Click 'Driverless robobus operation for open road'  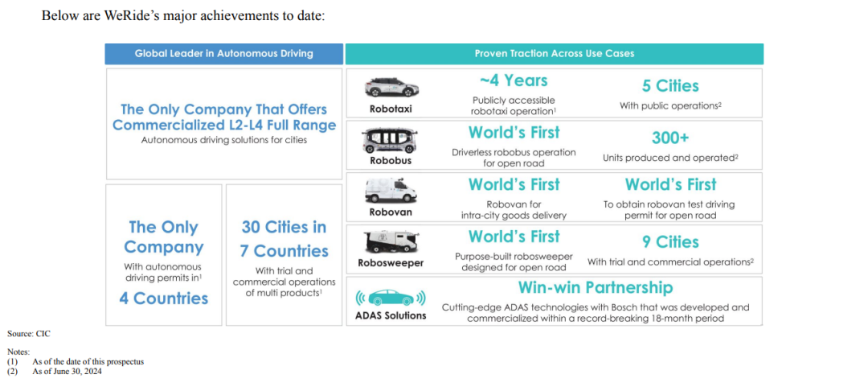(x=514, y=158)
